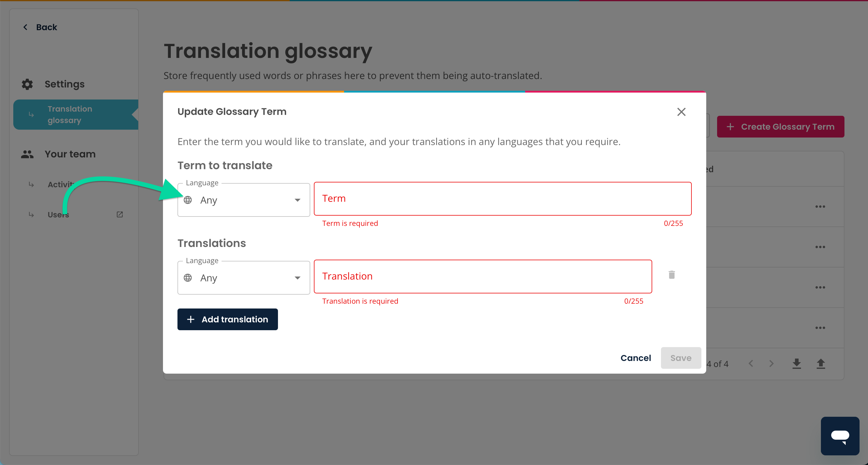
Task: Click the globe icon in the Translations language field
Action: point(188,278)
